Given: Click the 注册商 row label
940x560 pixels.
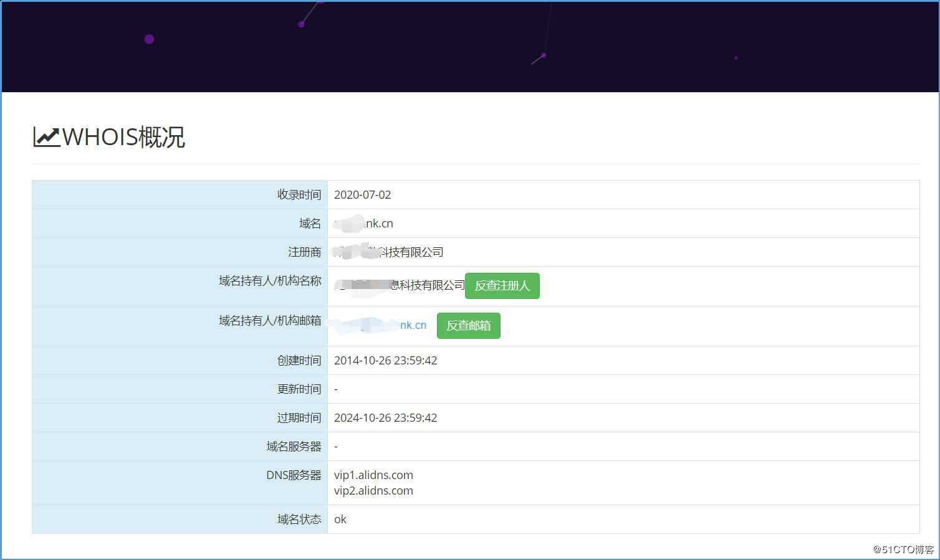Looking at the screenshot, I should pyautogui.click(x=305, y=252).
